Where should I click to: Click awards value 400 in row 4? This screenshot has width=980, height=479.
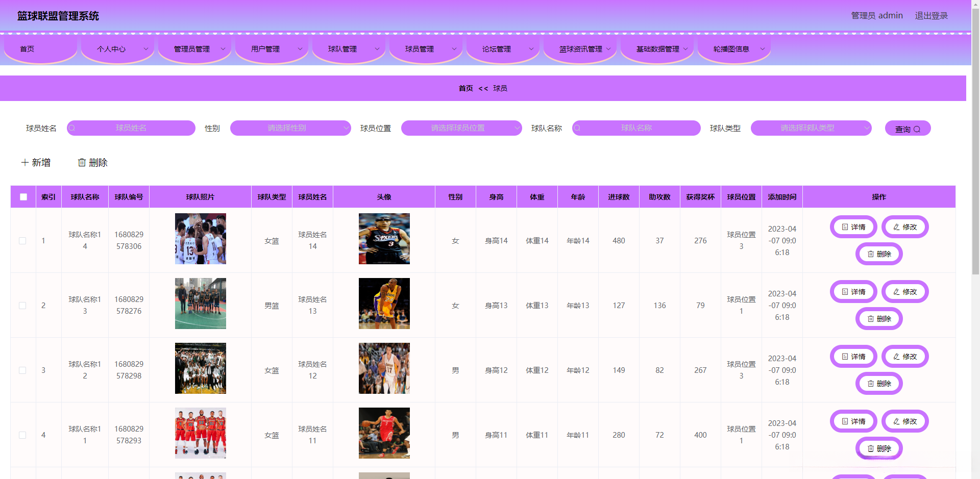pyautogui.click(x=701, y=435)
